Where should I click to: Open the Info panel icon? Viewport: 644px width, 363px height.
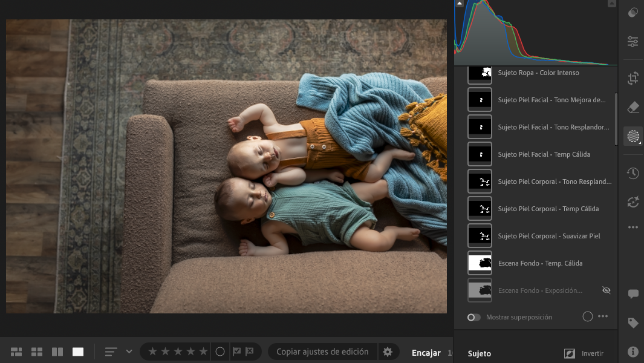click(x=633, y=352)
